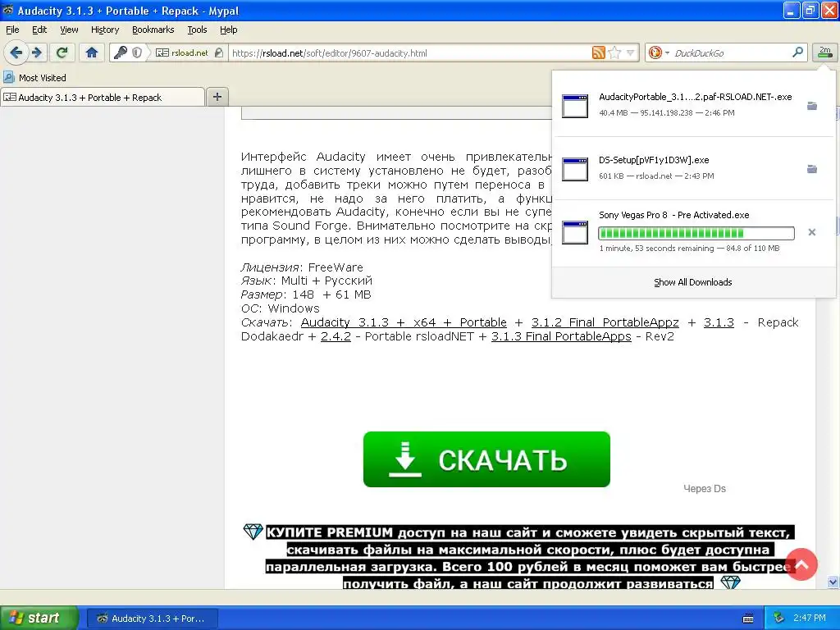Screen dimensions: 840x630
Task: Toggle the downloads toolbar button
Action: tap(824, 52)
